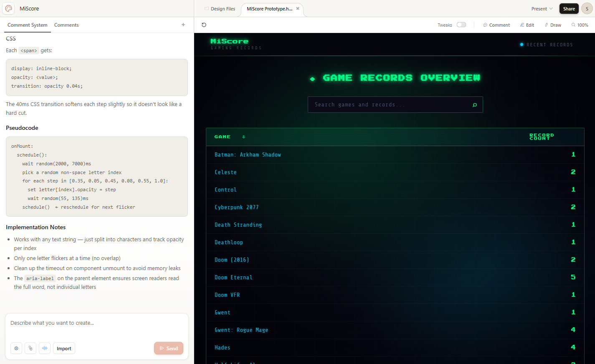Open the Doom (2016) row

tap(395, 260)
